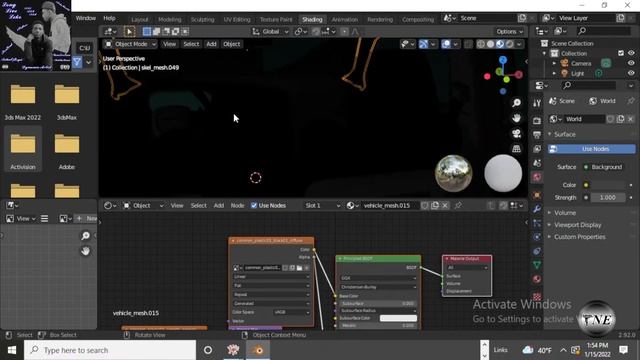Select the Tweak/select box tool icon
This screenshot has width=640, height=360.
pos(129,31)
